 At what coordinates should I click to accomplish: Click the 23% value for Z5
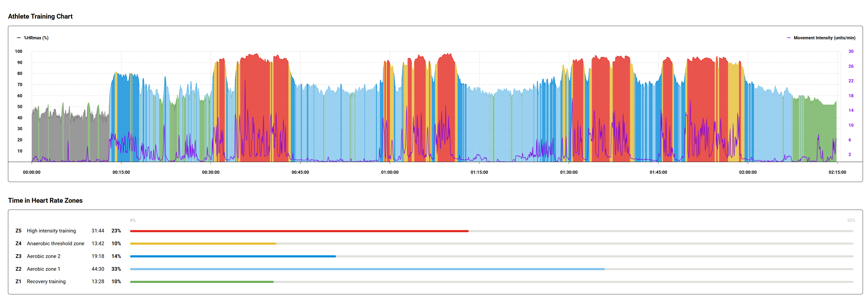[x=116, y=231]
